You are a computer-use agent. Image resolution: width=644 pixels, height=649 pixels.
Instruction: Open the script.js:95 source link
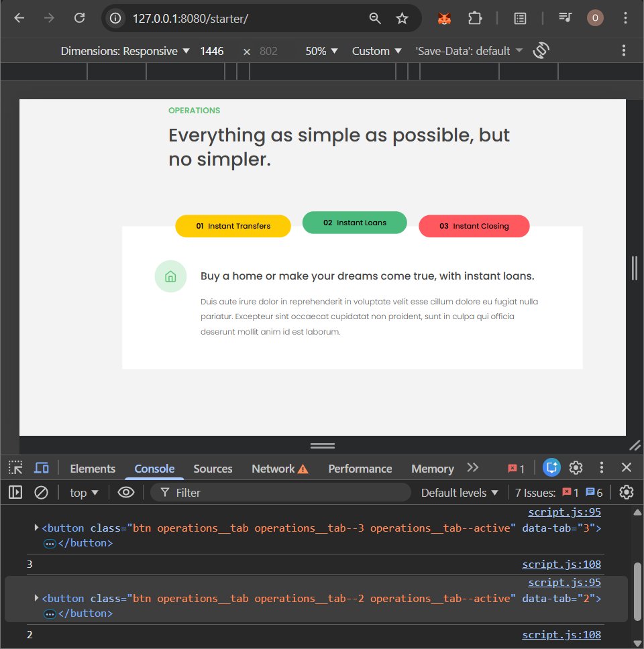[564, 511]
